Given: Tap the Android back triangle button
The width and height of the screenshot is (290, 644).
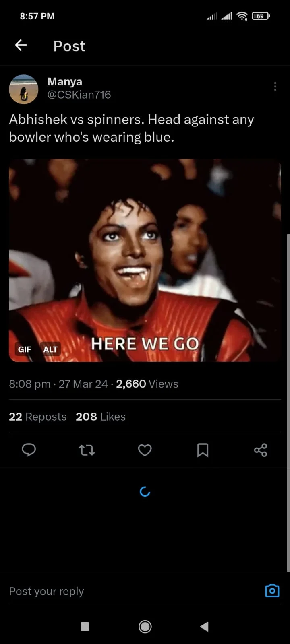Looking at the screenshot, I should click(204, 626).
